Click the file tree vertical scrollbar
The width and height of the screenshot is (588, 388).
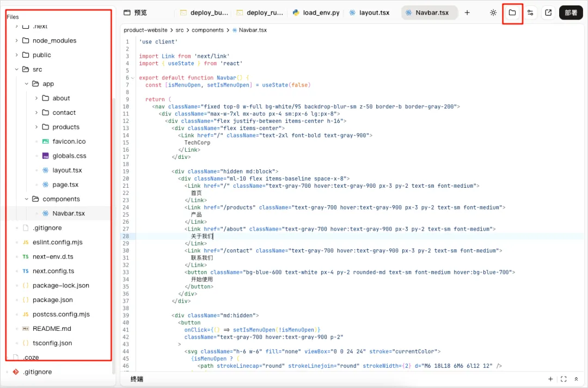[114, 236]
